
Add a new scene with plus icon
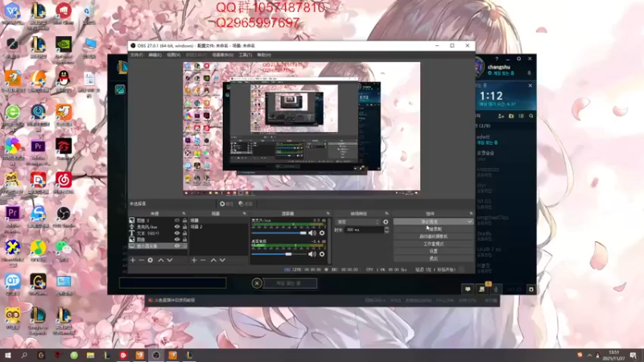[194, 260]
